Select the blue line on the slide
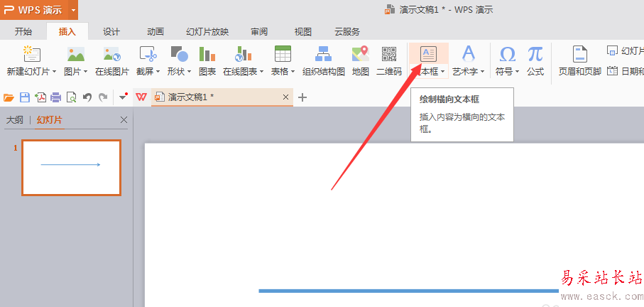This screenshot has height=307, width=644. 409,291
